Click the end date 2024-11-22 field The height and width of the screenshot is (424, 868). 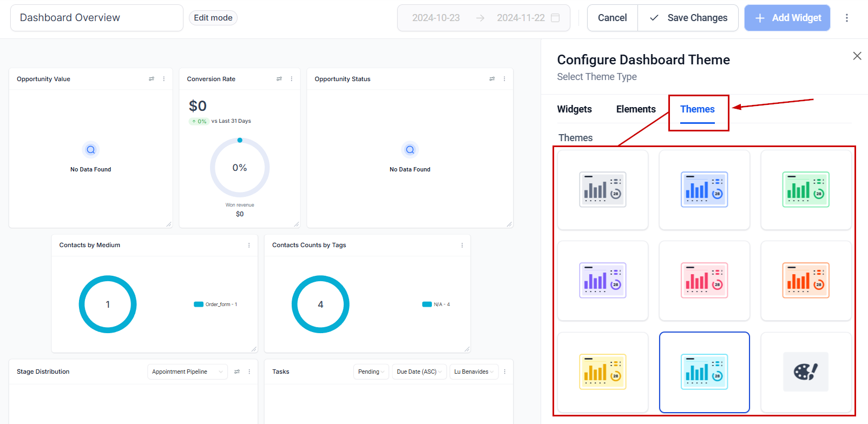point(521,18)
